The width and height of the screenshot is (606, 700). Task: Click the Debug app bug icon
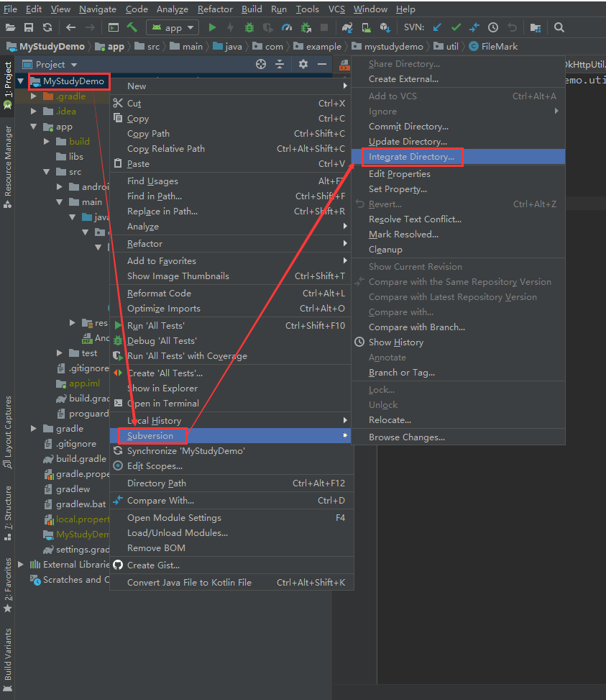coord(249,27)
